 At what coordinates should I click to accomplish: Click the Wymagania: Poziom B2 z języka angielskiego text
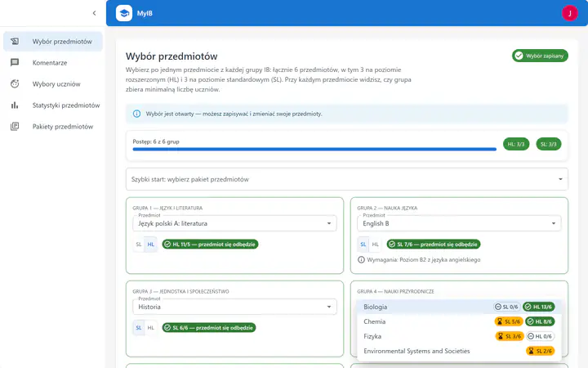(423, 259)
